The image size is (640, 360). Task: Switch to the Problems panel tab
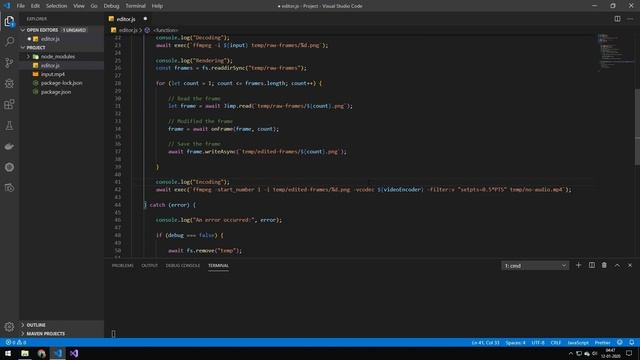(x=122, y=265)
